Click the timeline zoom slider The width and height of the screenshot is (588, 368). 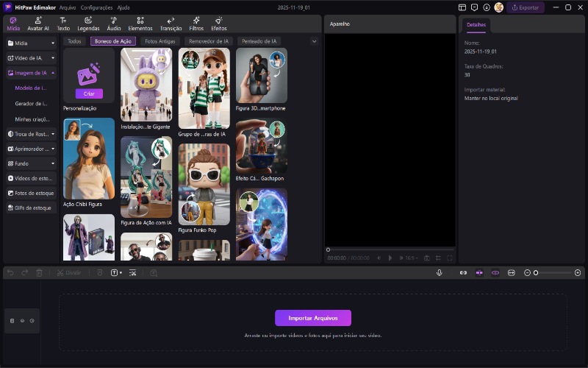[553, 272]
